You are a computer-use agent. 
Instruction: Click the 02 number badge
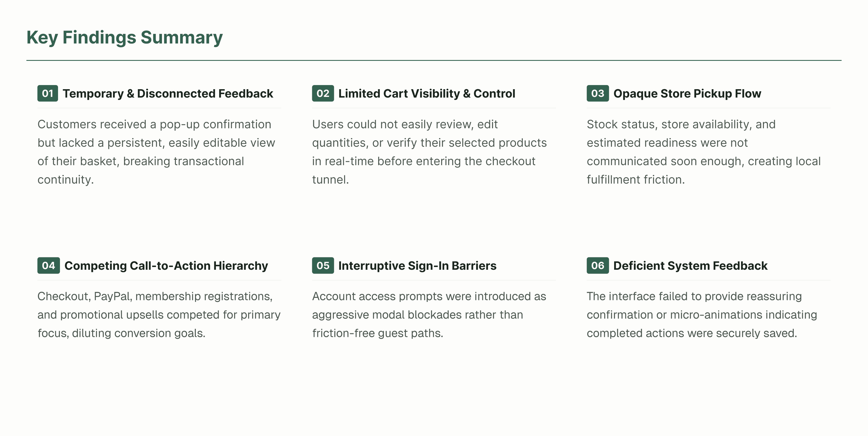(x=323, y=93)
